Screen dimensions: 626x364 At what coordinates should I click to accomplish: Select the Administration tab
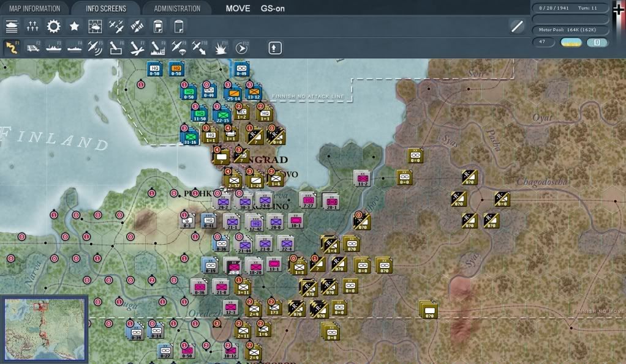(x=177, y=9)
